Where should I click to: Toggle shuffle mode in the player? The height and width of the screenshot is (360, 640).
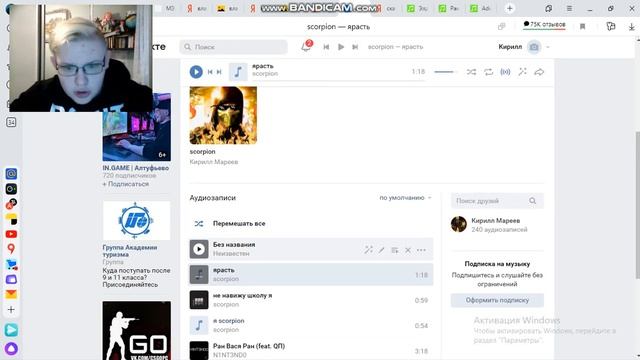[471, 72]
